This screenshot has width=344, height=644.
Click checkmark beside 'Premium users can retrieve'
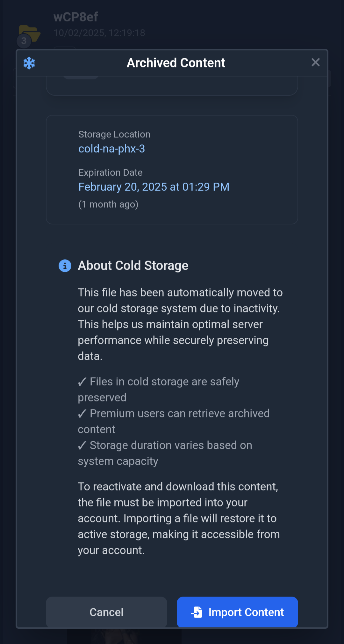tap(82, 413)
